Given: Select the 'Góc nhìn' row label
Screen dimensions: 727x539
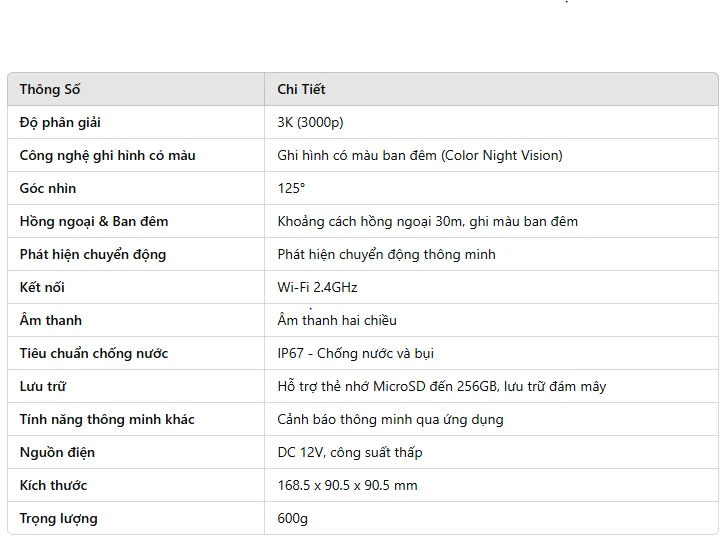Looking at the screenshot, I should point(48,188).
